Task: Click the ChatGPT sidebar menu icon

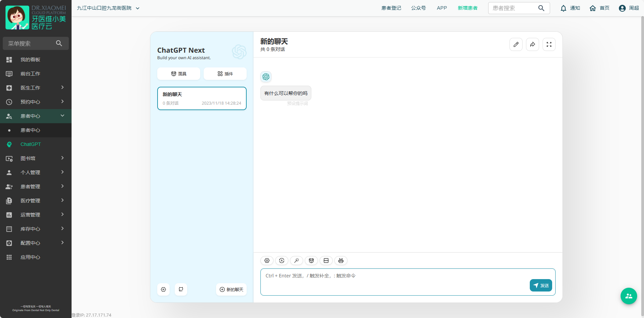Action: (x=9, y=144)
